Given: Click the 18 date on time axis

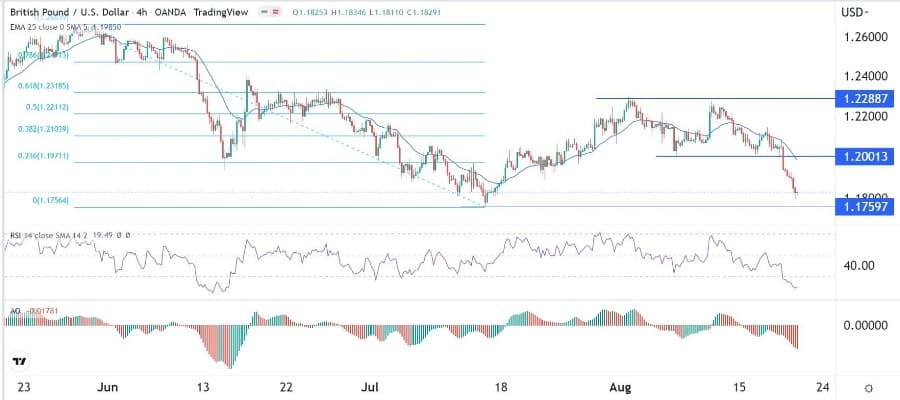Looking at the screenshot, I should (x=501, y=387).
